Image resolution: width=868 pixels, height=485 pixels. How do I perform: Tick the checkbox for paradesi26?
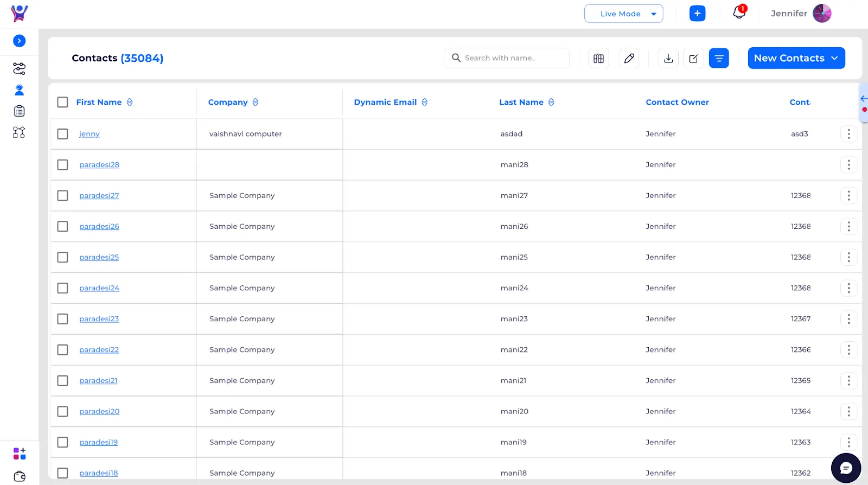click(63, 226)
